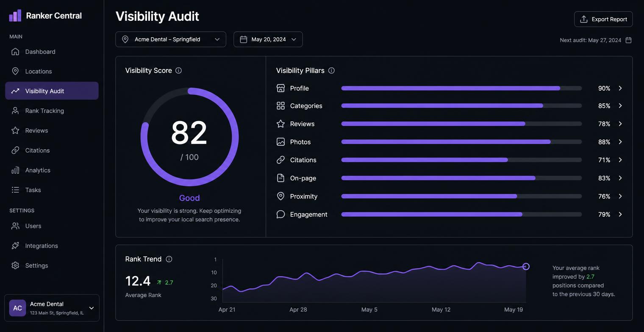Expand the Acme Dental account switcher chevron
Image resolution: width=644 pixels, height=332 pixels.
(x=92, y=308)
